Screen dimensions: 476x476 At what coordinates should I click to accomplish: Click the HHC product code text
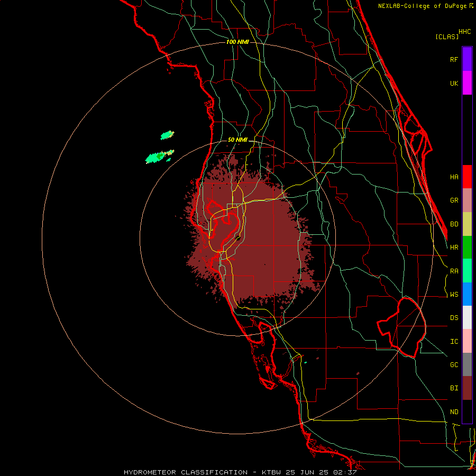click(x=465, y=32)
